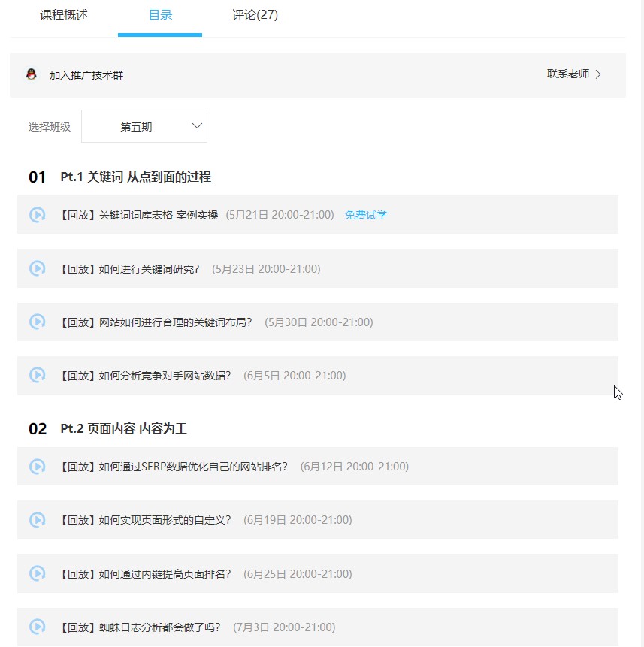Open the 第五期 class dropdown
The image size is (644, 647).
pyautogui.click(x=144, y=127)
